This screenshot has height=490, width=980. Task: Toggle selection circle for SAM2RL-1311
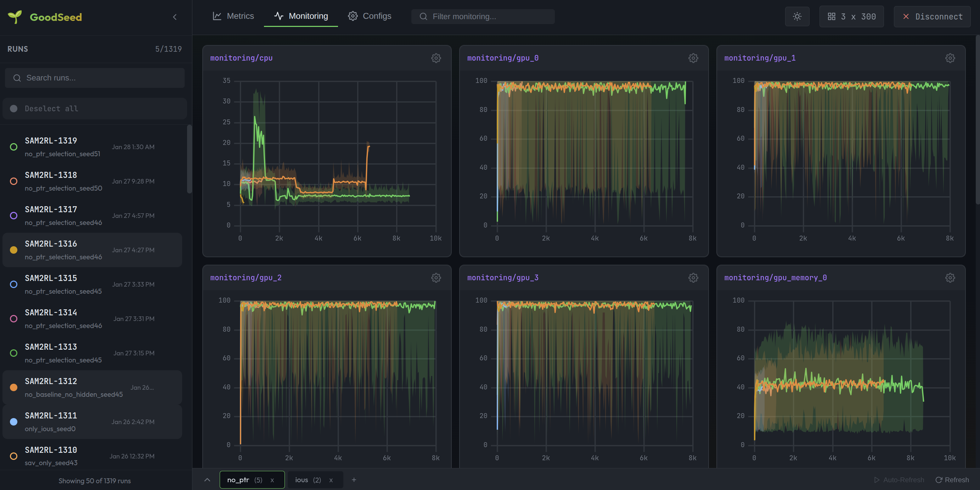coord(14,422)
